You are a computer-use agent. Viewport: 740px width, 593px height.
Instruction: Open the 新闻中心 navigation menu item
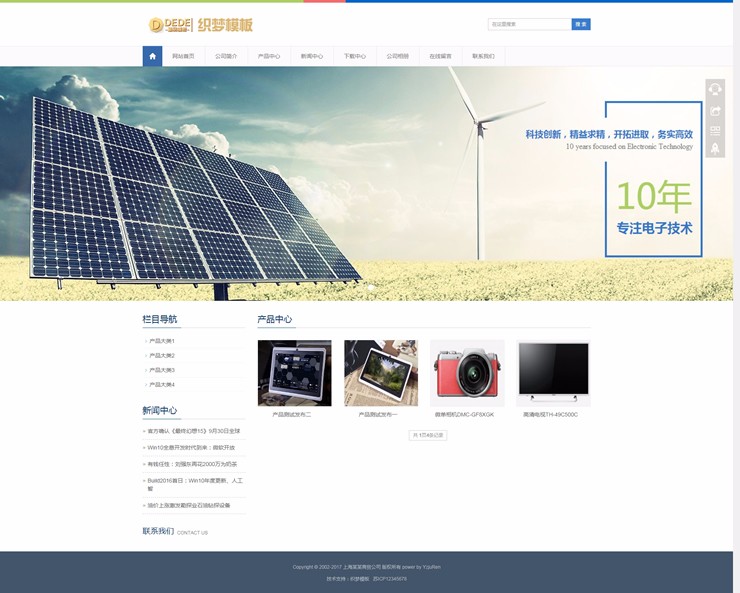pos(312,56)
